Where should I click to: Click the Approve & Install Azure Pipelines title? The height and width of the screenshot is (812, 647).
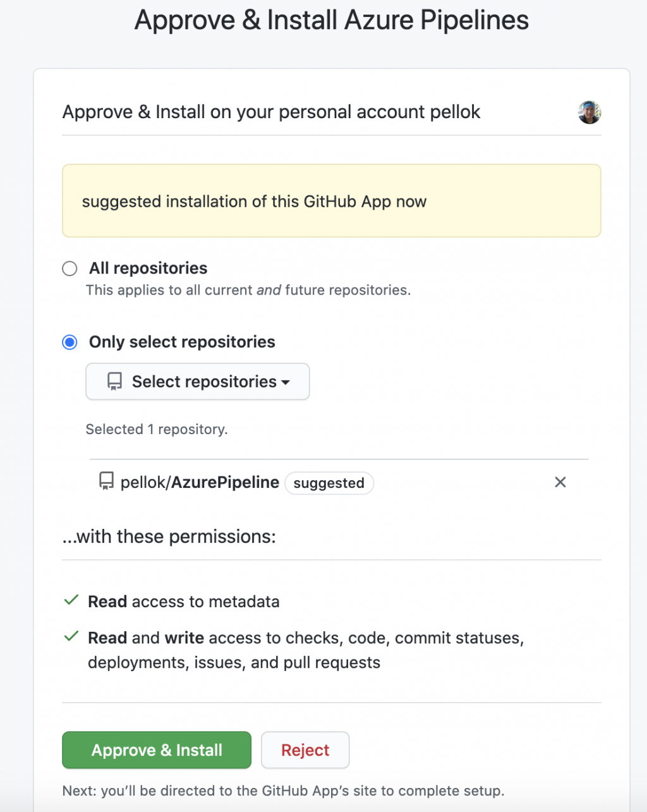331,20
